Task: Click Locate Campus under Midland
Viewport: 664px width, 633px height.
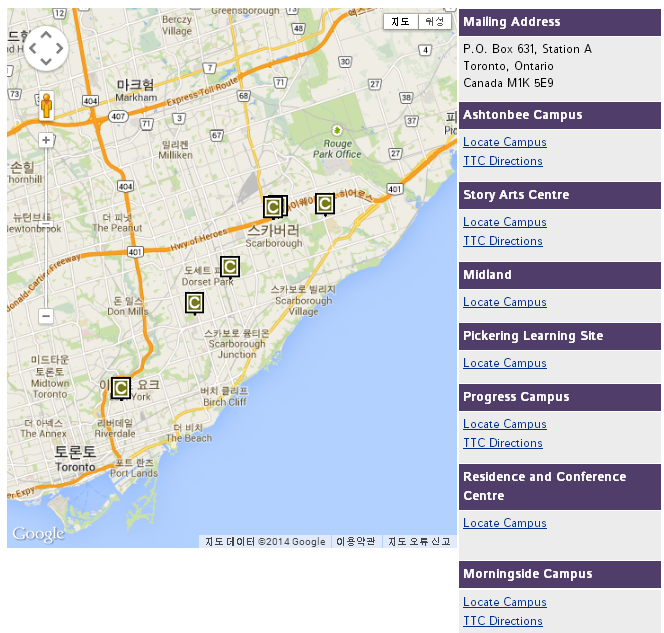Action: [x=504, y=302]
